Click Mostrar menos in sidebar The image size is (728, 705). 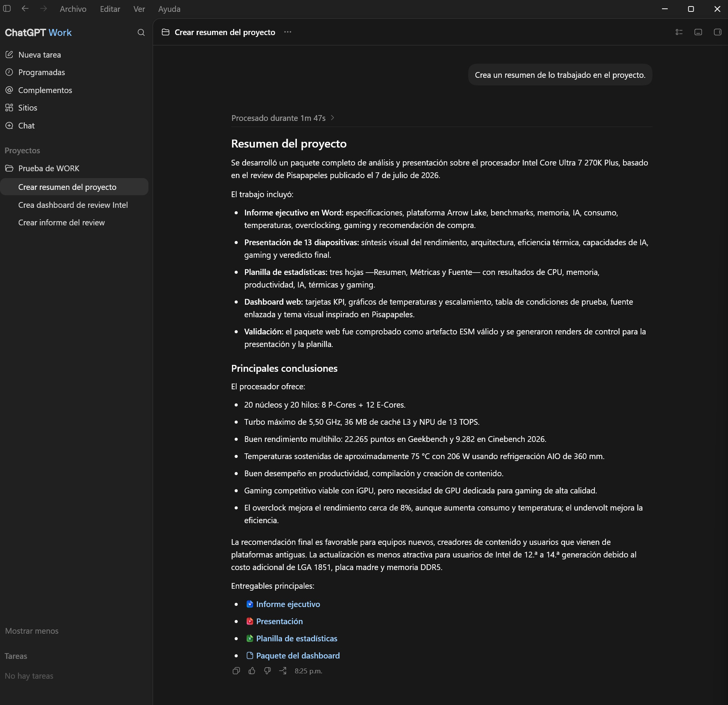pos(32,631)
